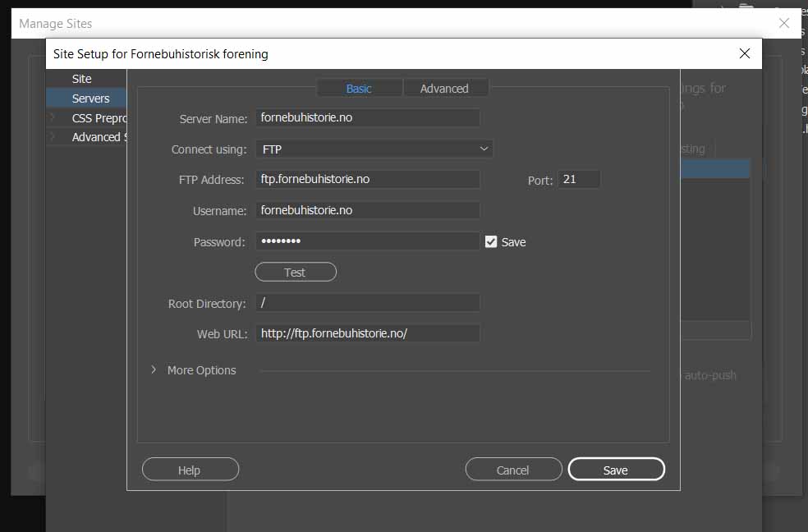
Task: Cancel the site setup
Action: pyautogui.click(x=513, y=469)
